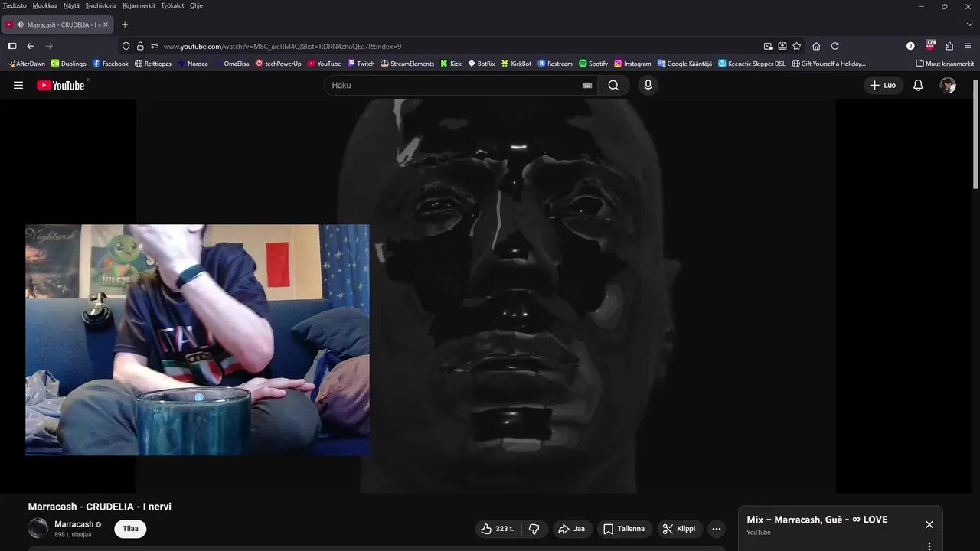Viewport: 980px width, 551px height.
Task: Open the Google Kääntäjä bookmark
Action: pos(684,64)
